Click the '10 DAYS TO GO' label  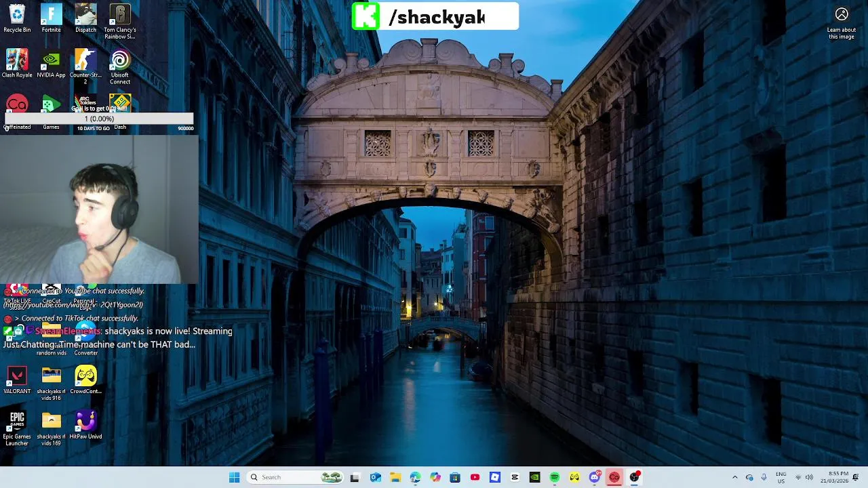click(93, 128)
